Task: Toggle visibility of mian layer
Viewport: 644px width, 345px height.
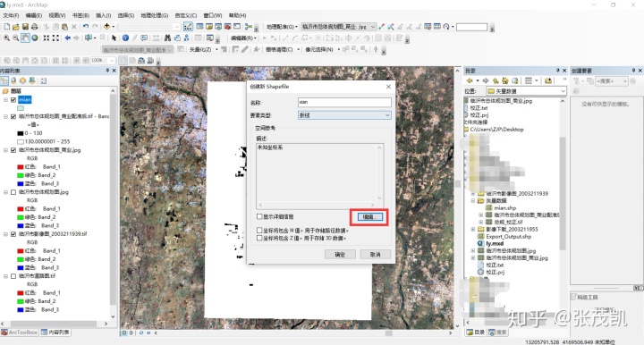Action: click(x=13, y=100)
